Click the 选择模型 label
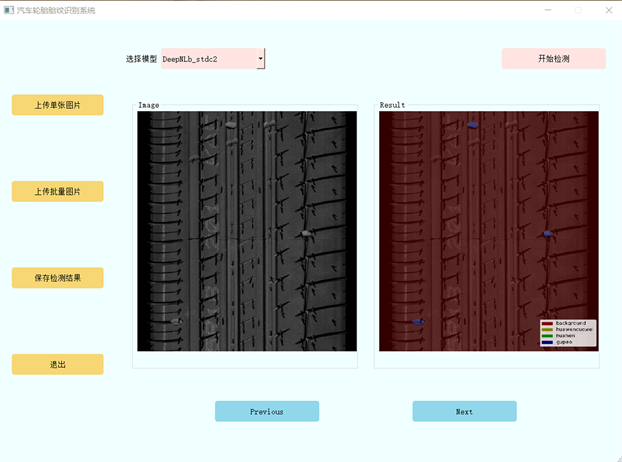 click(x=141, y=59)
